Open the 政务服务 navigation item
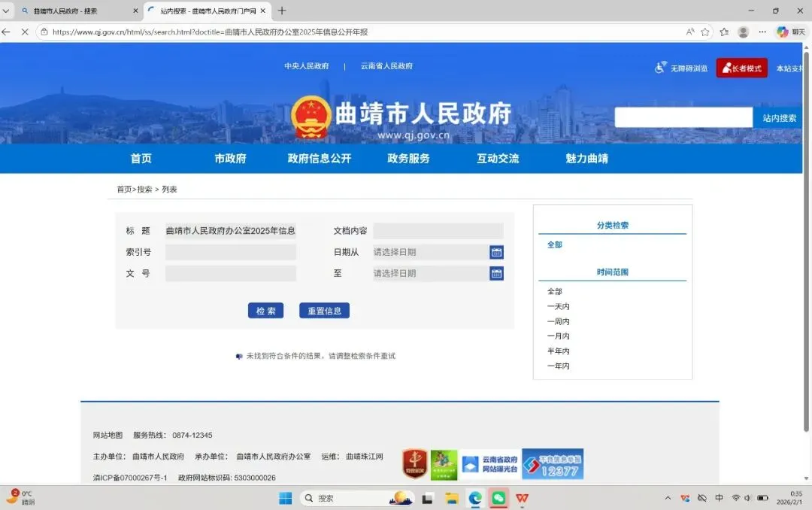 tap(408, 158)
